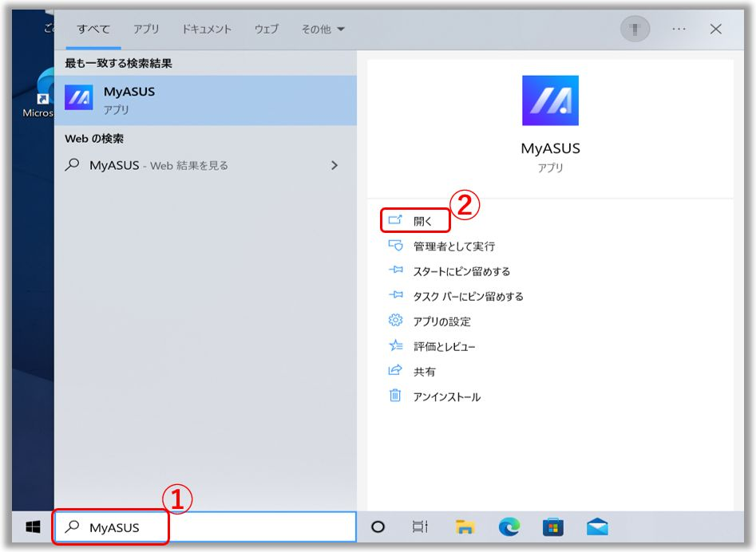The image size is (756, 552).
Task: Click the MyASUS icon in best match
Action: 78,98
